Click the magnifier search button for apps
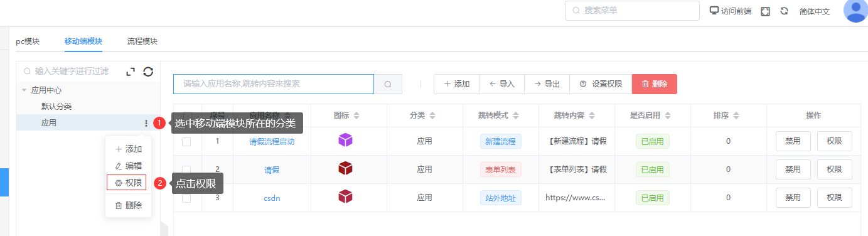The width and height of the screenshot is (868, 236). point(388,84)
